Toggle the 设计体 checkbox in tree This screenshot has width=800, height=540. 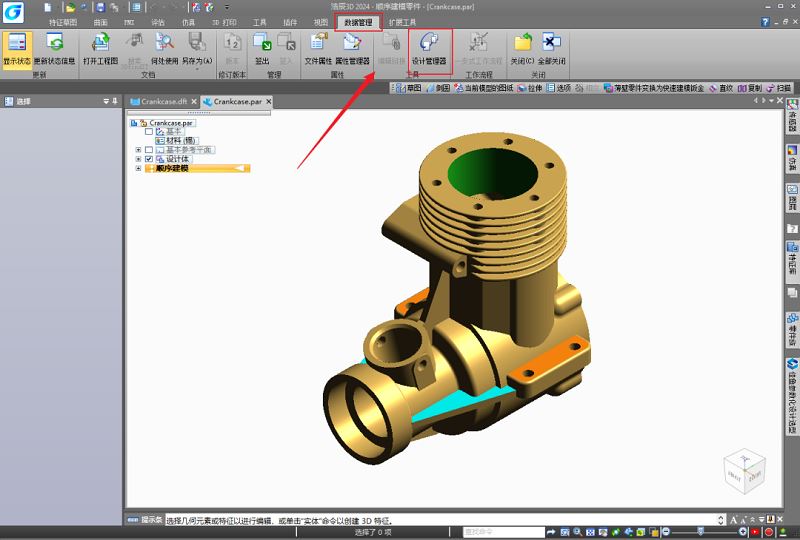click(x=149, y=159)
